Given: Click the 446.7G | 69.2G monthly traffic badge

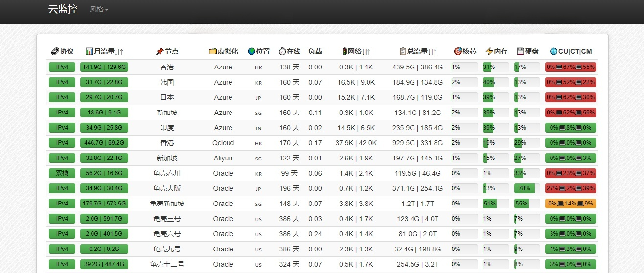Looking at the screenshot, I should (x=104, y=143).
